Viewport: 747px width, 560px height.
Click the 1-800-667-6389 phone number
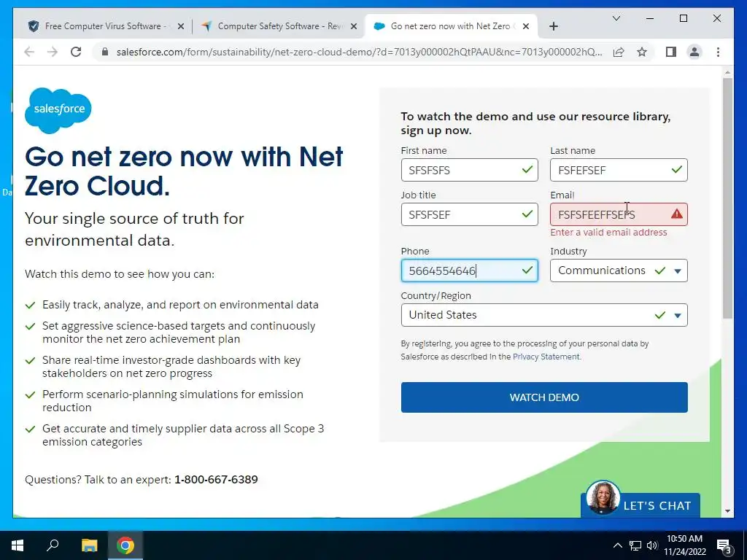click(216, 480)
